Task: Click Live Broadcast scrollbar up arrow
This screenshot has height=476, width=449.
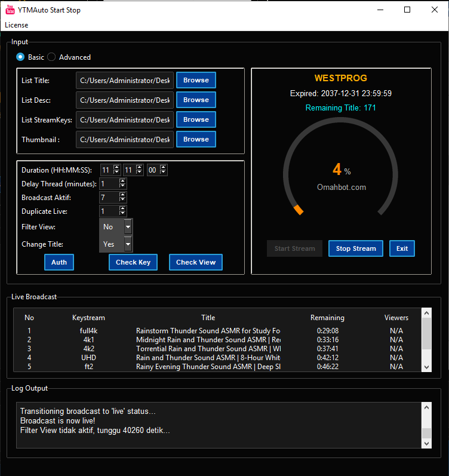Action: click(x=426, y=313)
